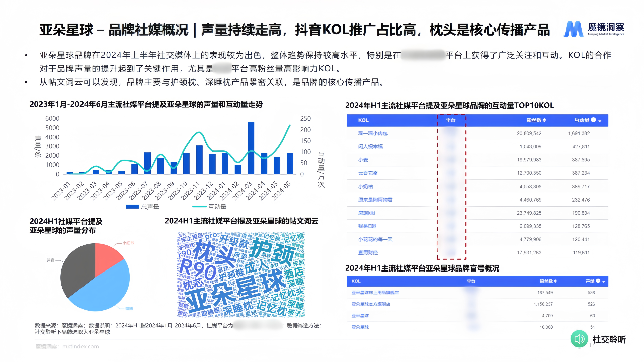
Task: Sort 品牌官号 table by 粉丝数 arrows
Action: pos(555,281)
